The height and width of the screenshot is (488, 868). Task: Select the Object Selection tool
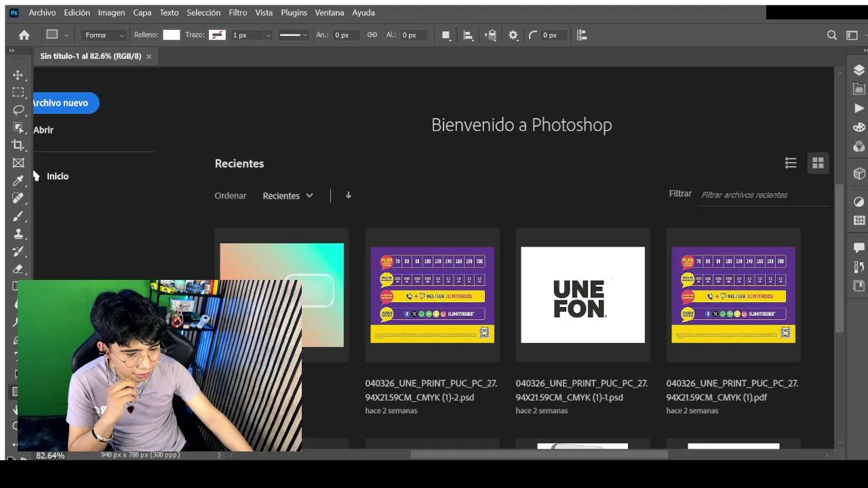coord(18,127)
